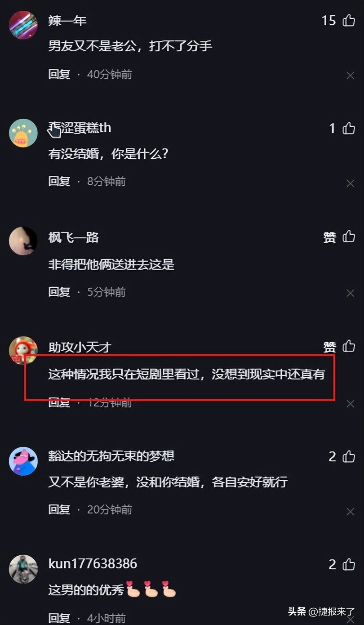Viewport: 364px width, 625px height.
Task: Like the comment by 辣一年
Action: point(349,20)
